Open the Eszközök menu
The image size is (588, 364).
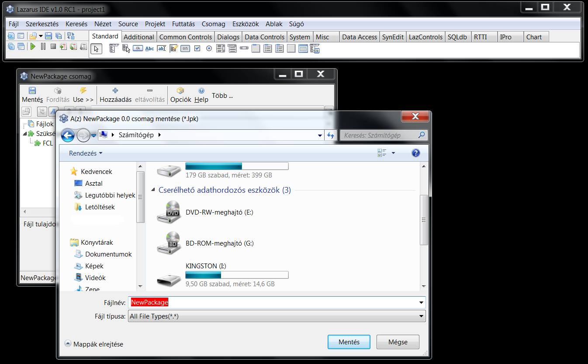pyautogui.click(x=246, y=24)
